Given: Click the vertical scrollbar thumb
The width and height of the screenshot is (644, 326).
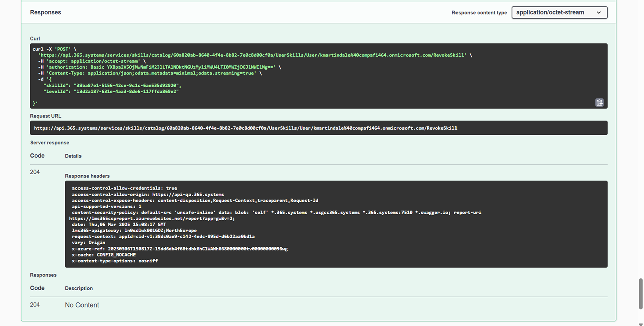Looking at the screenshot, I should coord(641,293).
